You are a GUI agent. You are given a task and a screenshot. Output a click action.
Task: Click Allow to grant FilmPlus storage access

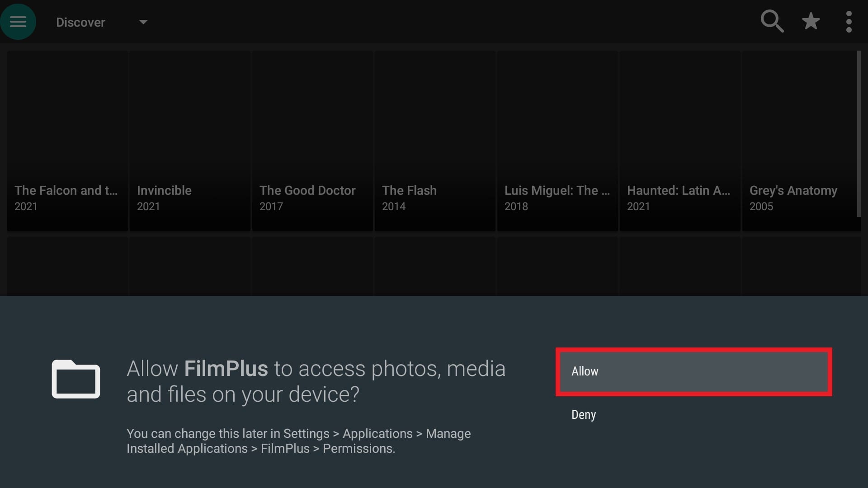point(693,371)
